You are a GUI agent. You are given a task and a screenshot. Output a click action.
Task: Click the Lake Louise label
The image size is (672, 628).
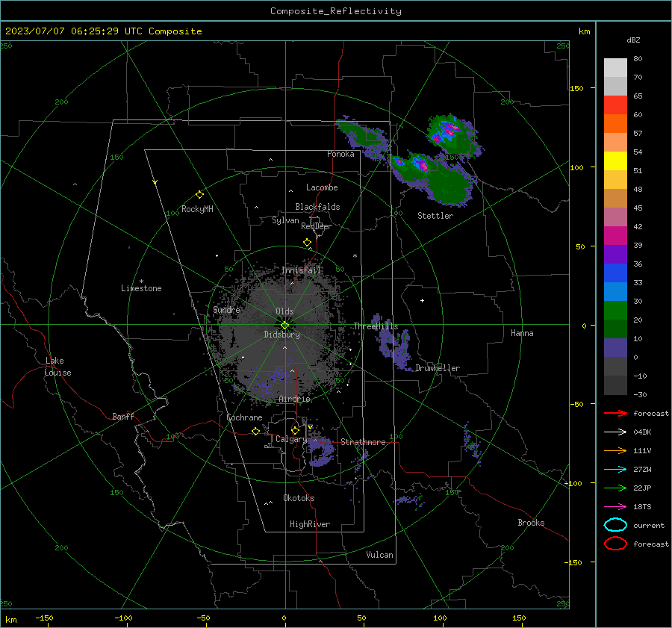pos(57,367)
